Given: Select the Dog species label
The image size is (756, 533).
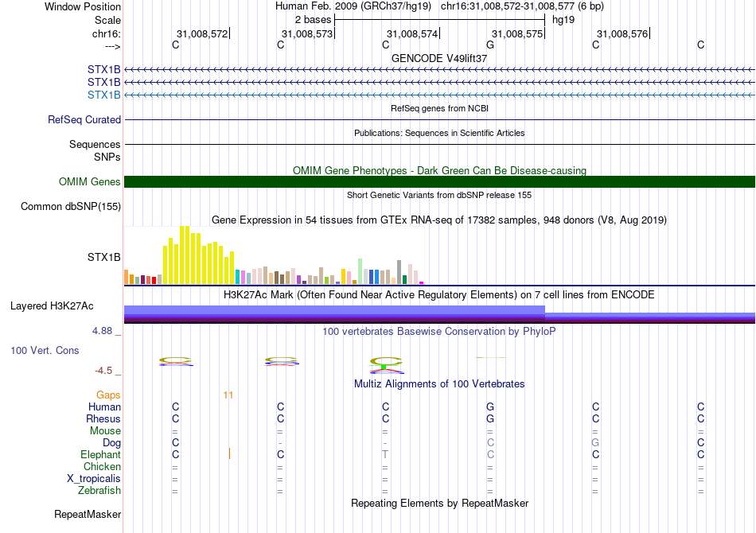Looking at the screenshot, I should tap(111, 443).
